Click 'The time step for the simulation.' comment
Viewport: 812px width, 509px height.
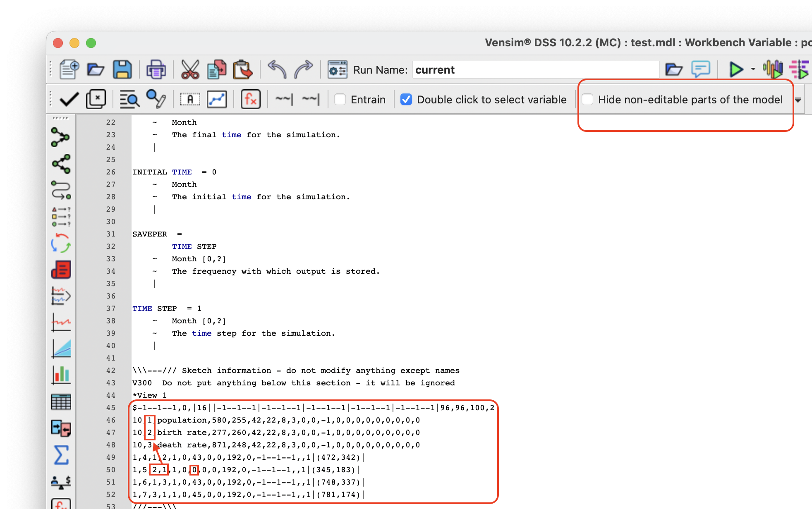tap(254, 333)
